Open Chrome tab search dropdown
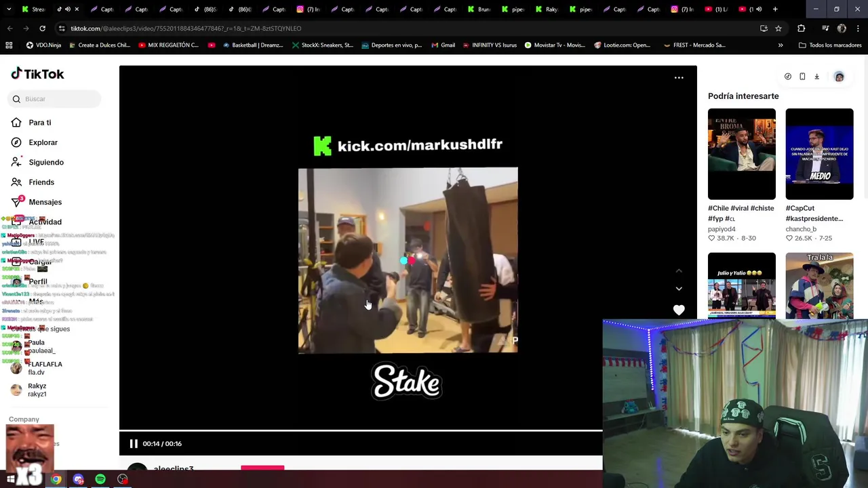 click(x=9, y=9)
